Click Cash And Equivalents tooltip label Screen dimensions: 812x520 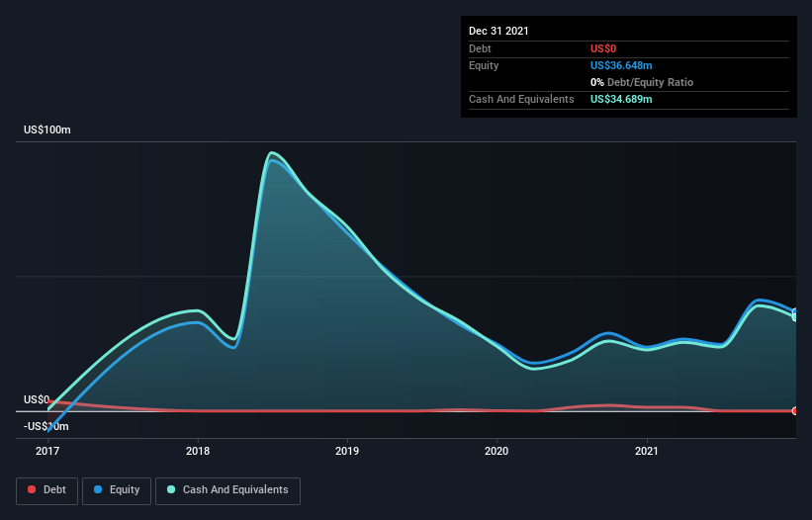tap(521, 99)
